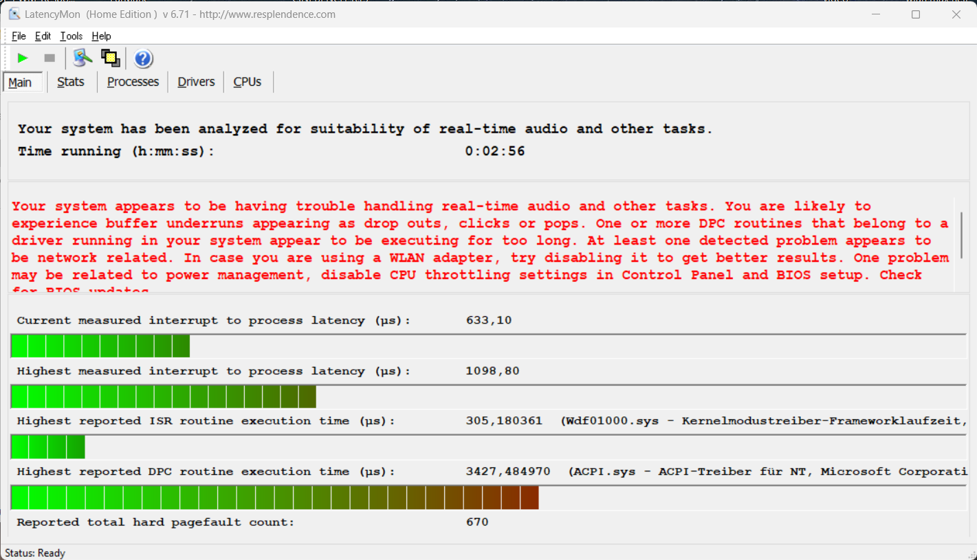The image size is (977, 560).
Task: Open the File menu
Action: 19,36
